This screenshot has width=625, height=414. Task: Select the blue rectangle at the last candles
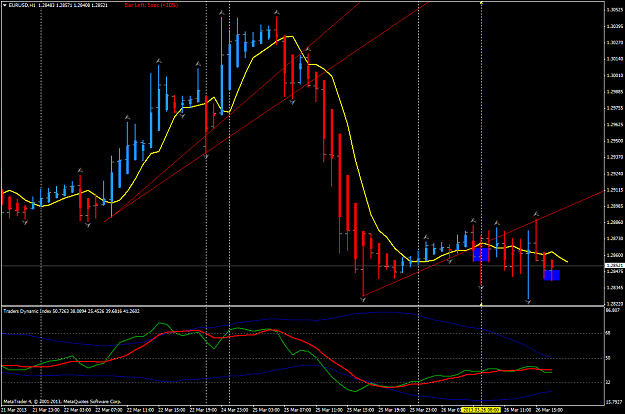pos(552,275)
